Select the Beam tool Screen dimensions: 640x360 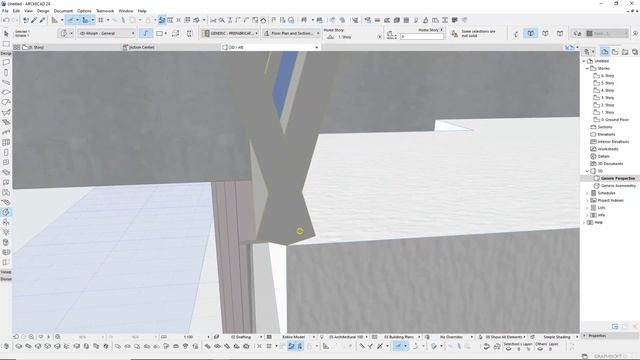(6, 82)
